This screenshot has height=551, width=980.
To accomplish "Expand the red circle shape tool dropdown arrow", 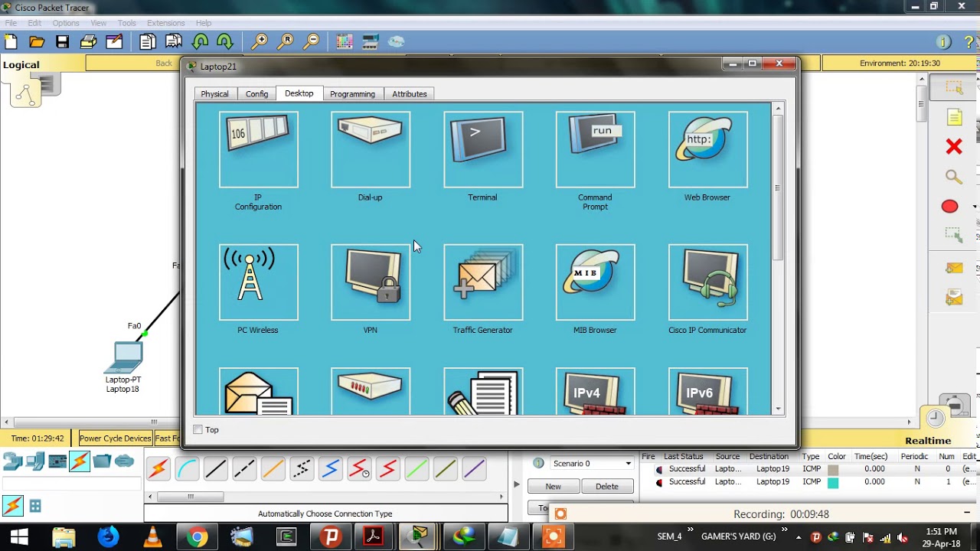I will point(974,207).
